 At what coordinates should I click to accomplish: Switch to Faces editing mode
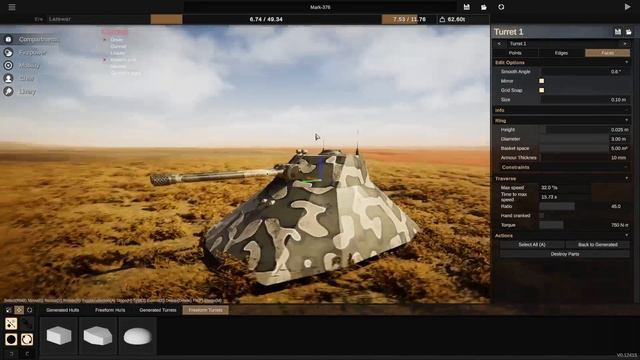click(607, 53)
